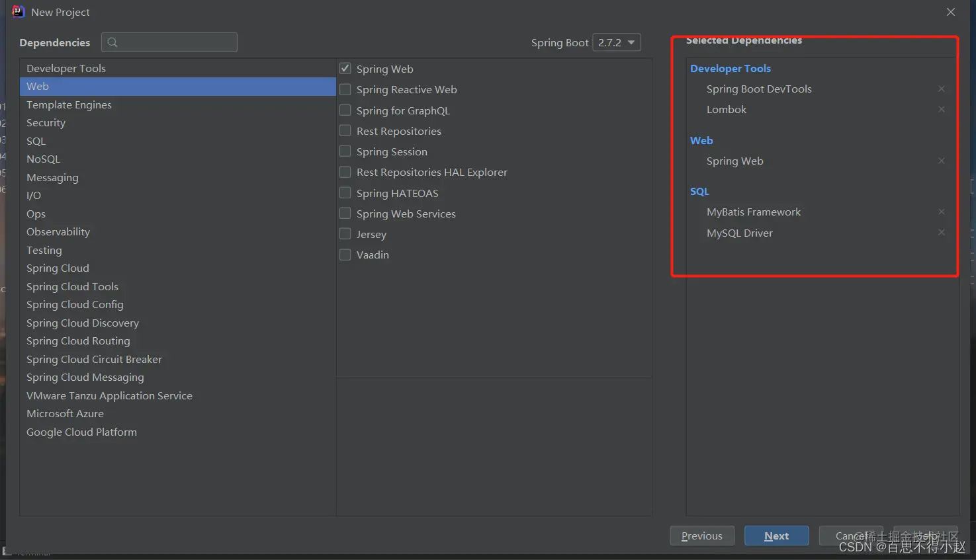The width and height of the screenshot is (976, 560).
Task: Remove MyBatis Framework via its X icon
Action: point(941,212)
